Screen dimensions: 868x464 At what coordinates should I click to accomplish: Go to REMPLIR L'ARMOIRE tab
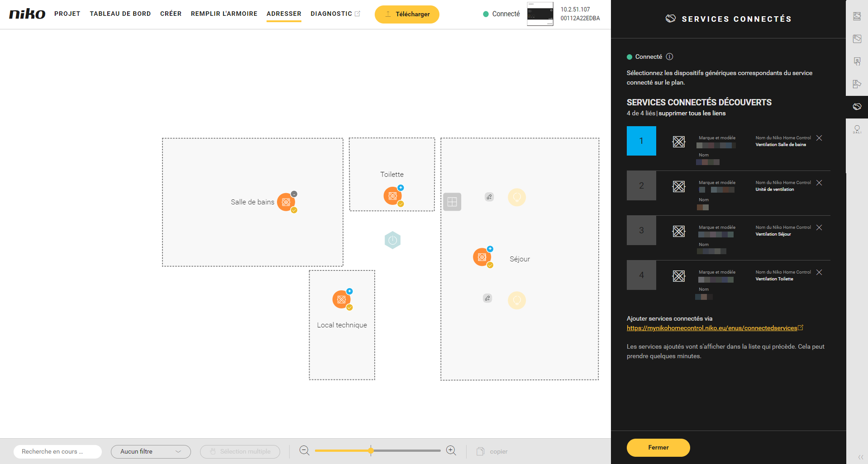click(x=224, y=14)
